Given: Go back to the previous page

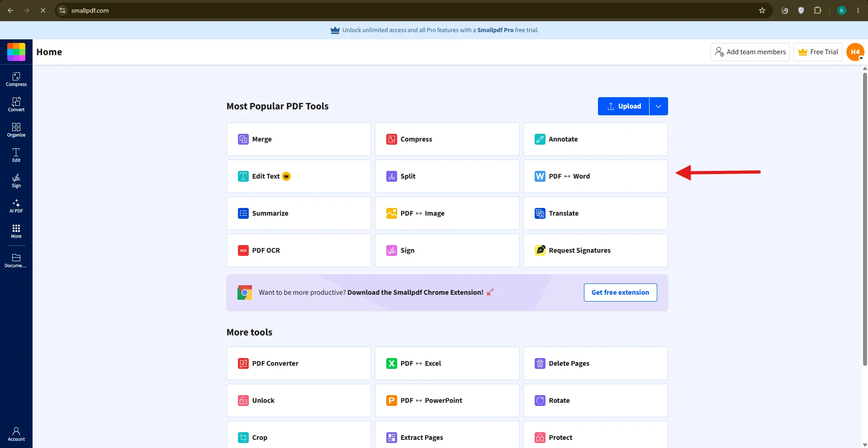Looking at the screenshot, I should click(x=10, y=10).
